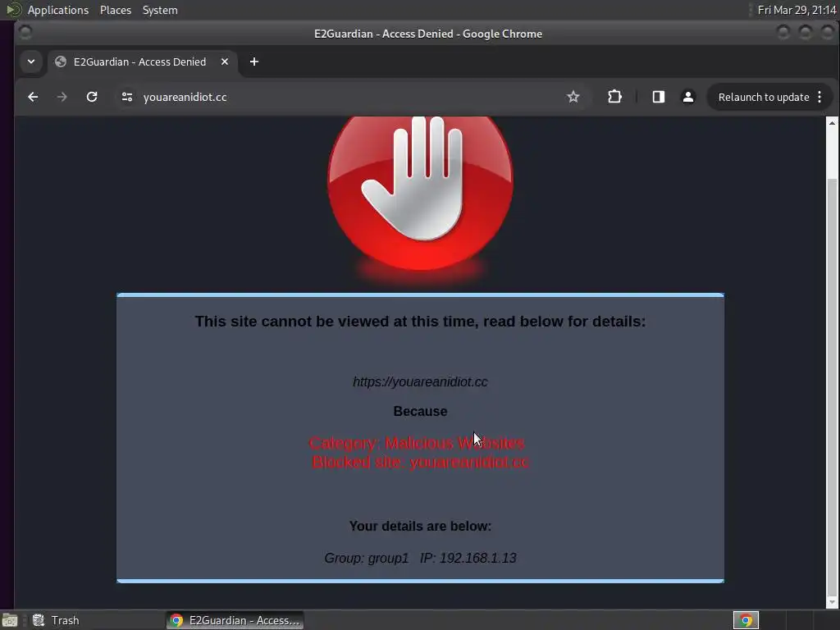Click the window menu button on title bar
The width and height of the screenshot is (840, 630).
(25, 33)
